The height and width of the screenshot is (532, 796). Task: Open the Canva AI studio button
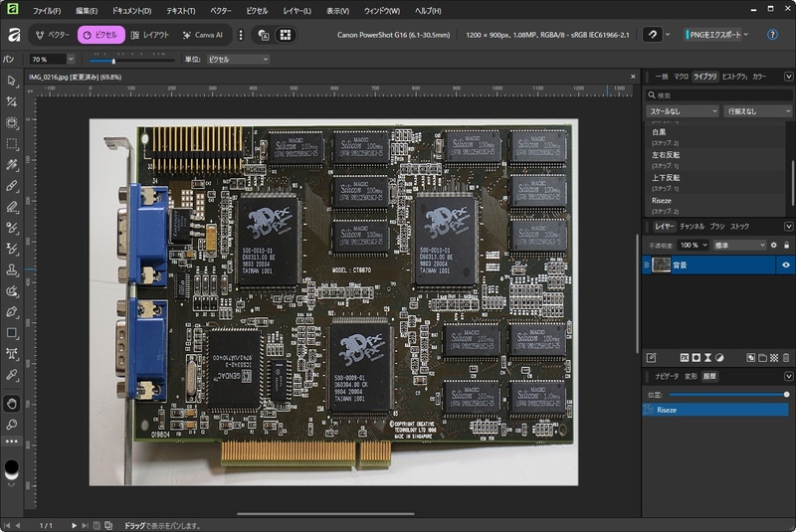202,35
